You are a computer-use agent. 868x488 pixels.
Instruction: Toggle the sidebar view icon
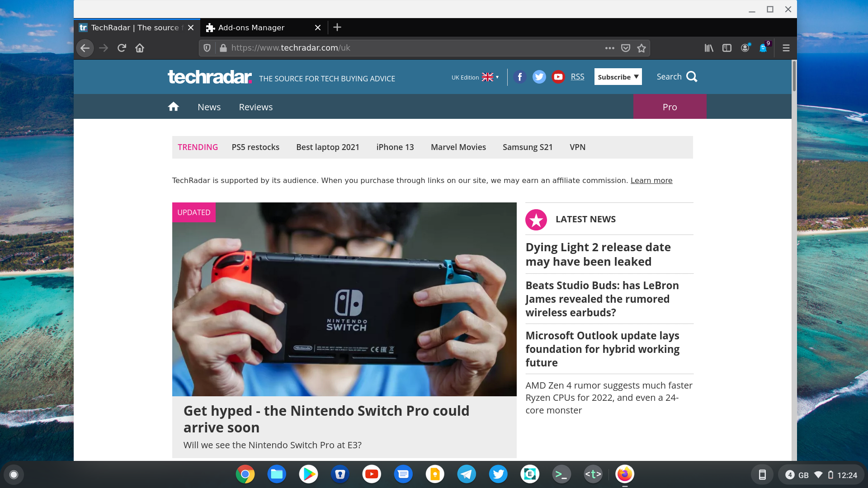(727, 48)
